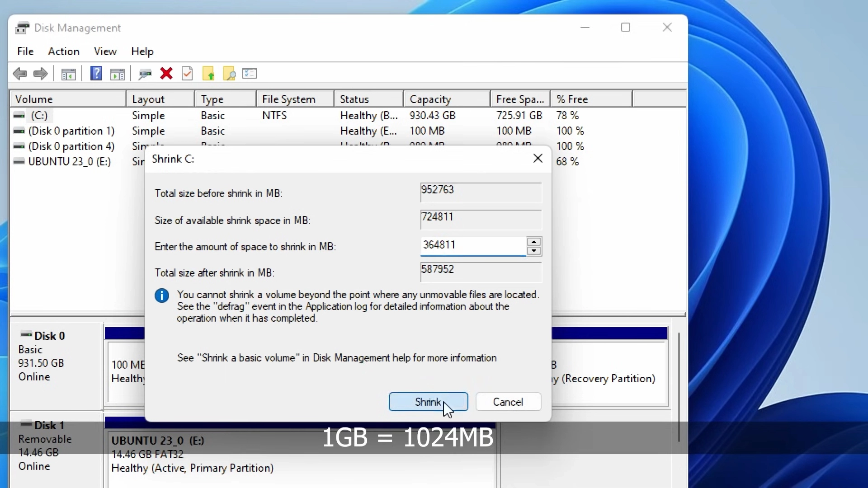Image resolution: width=868 pixels, height=488 pixels.
Task: Click the yellow folder with green up-arrow icon
Action: coord(208,74)
